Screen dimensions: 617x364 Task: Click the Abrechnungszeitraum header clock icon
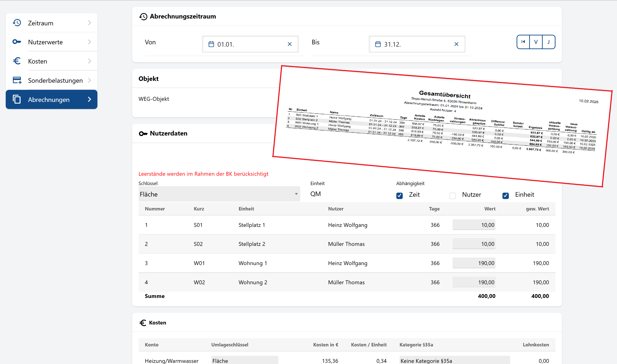143,16
